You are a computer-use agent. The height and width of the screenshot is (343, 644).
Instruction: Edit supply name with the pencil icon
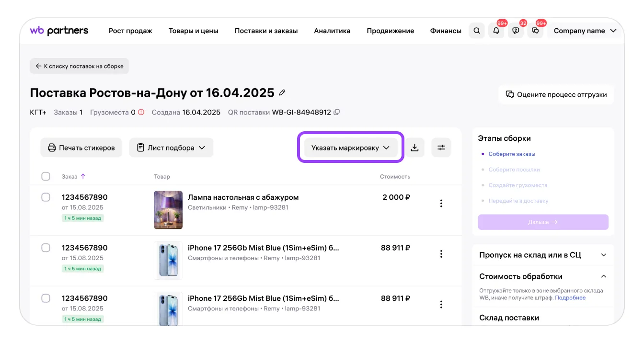[x=283, y=92]
